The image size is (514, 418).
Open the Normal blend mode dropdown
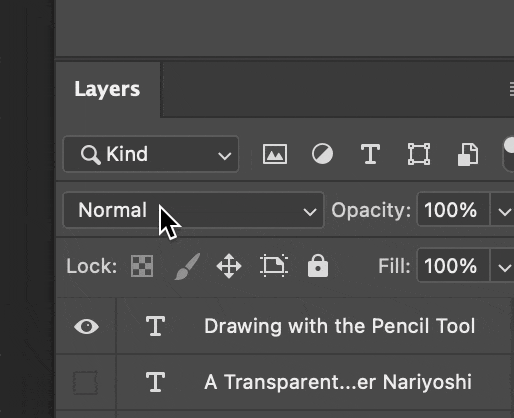coord(193,210)
